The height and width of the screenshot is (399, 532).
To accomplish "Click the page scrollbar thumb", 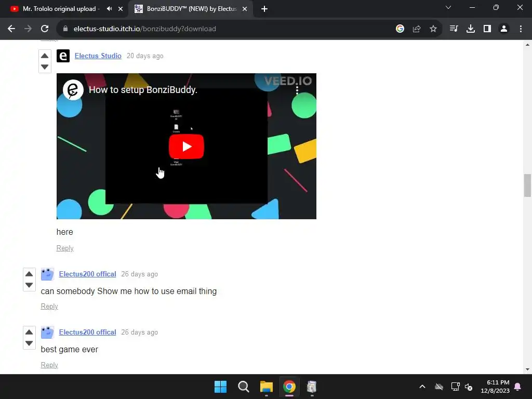I will (x=527, y=185).
